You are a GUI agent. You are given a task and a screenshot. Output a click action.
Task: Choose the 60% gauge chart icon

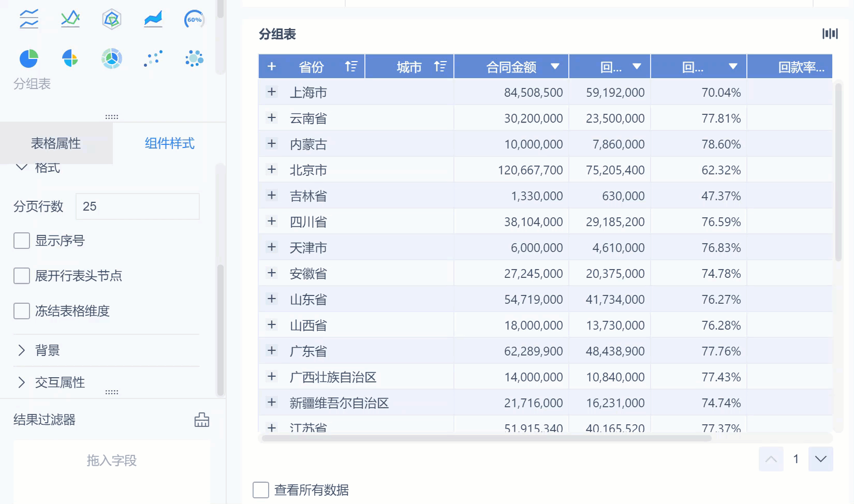pyautogui.click(x=195, y=20)
